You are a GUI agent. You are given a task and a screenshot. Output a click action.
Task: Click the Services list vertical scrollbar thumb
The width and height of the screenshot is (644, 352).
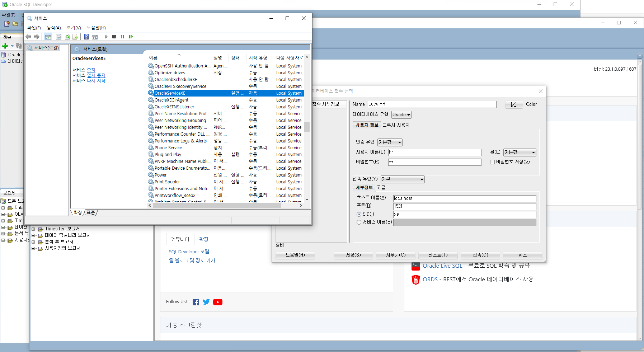click(x=307, y=127)
